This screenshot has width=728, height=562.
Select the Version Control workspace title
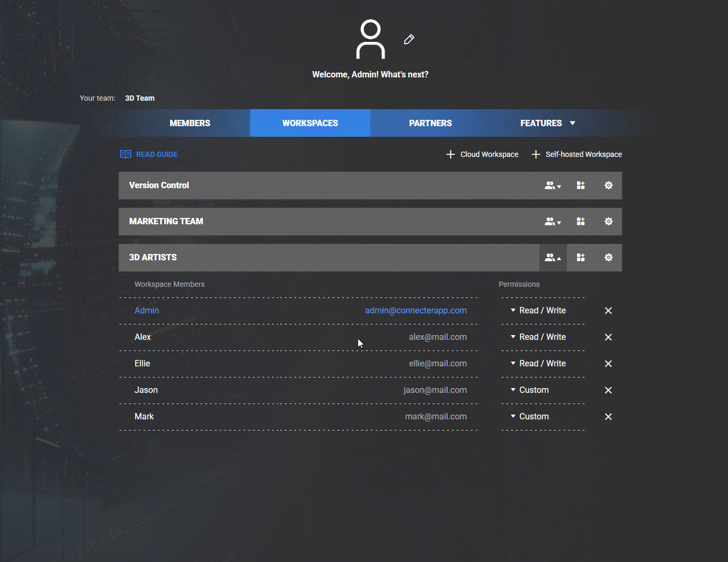[159, 186]
